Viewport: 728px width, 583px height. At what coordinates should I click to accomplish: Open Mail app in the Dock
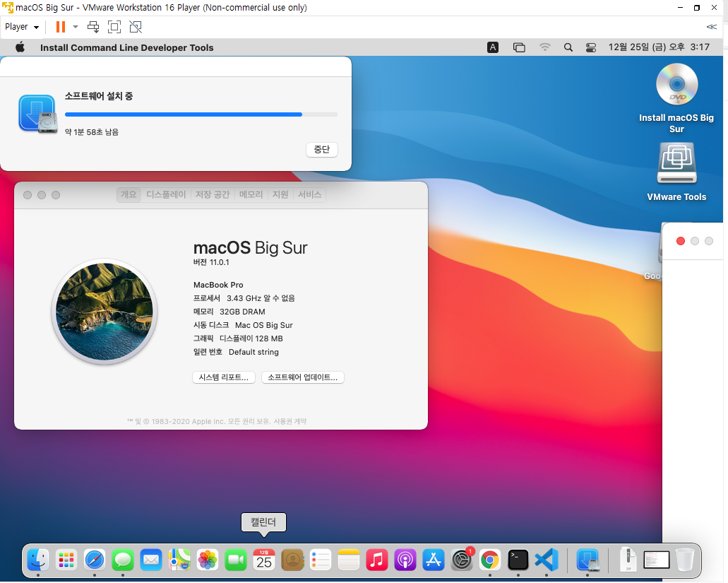coord(151,560)
